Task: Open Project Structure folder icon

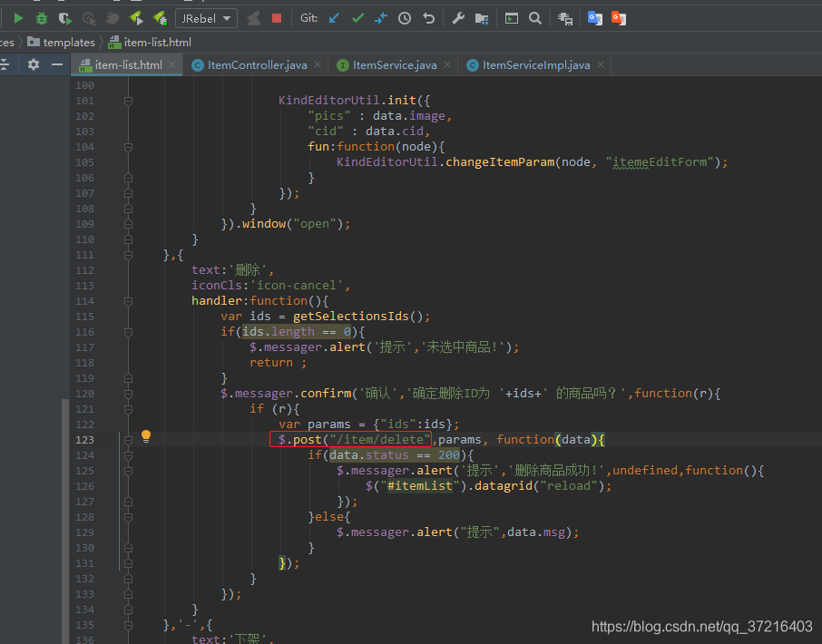Action: [x=482, y=19]
